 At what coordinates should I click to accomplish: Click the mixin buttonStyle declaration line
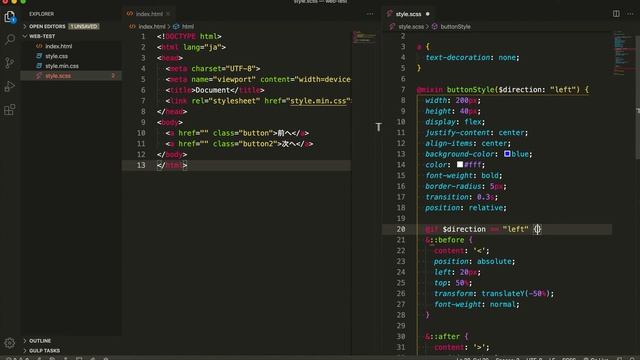502,89
